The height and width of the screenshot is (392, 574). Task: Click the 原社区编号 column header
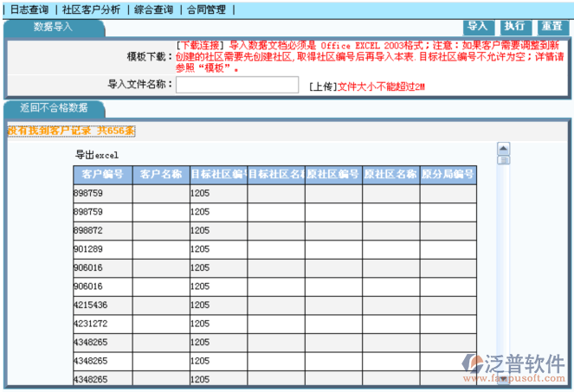[x=333, y=175]
